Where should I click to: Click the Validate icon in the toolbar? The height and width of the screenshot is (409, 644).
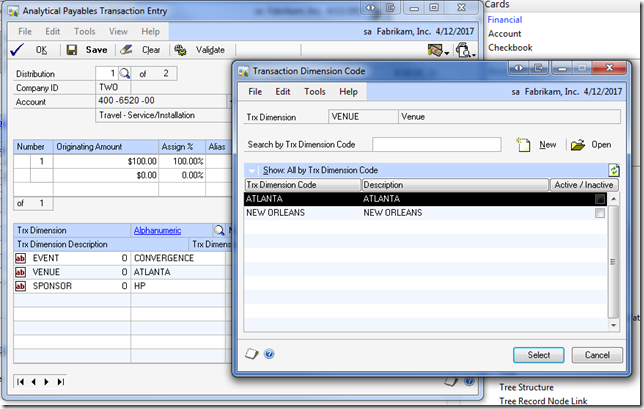tap(180, 50)
